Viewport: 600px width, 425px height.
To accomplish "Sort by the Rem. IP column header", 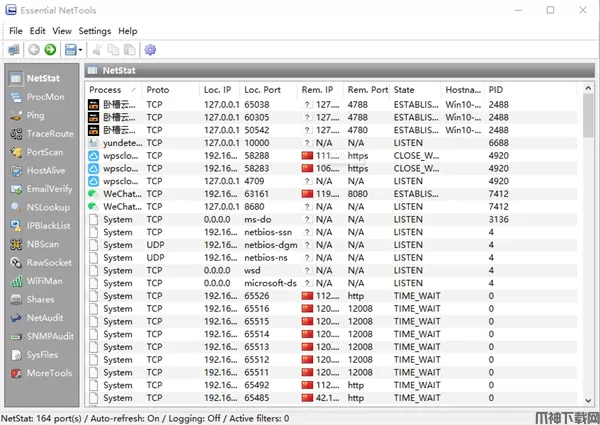I will pos(320,90).
